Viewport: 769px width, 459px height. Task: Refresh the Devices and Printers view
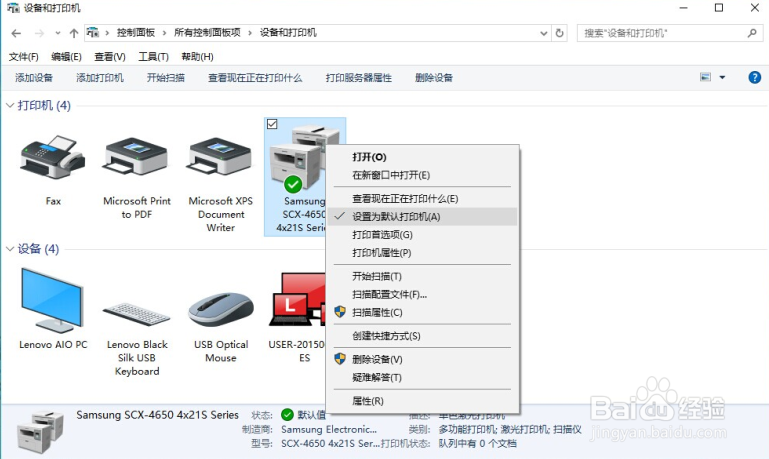pyautogui.click(x=559, y=33)
